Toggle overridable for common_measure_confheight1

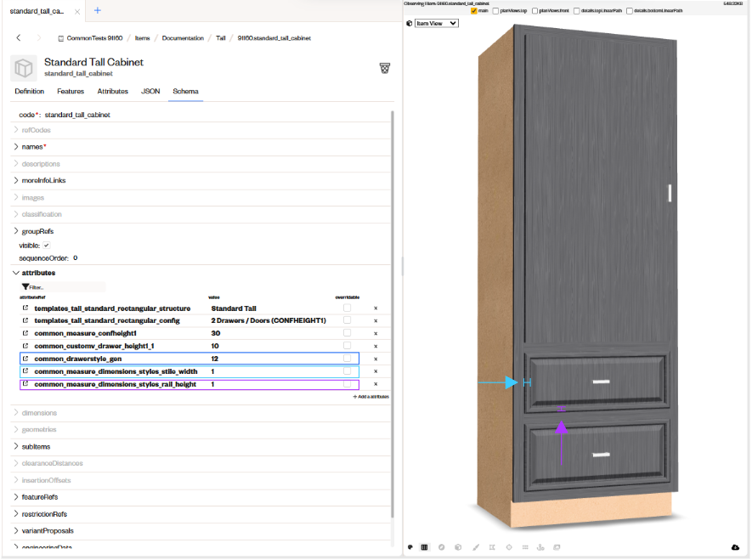pyautogui.click(x=347, y=333)
